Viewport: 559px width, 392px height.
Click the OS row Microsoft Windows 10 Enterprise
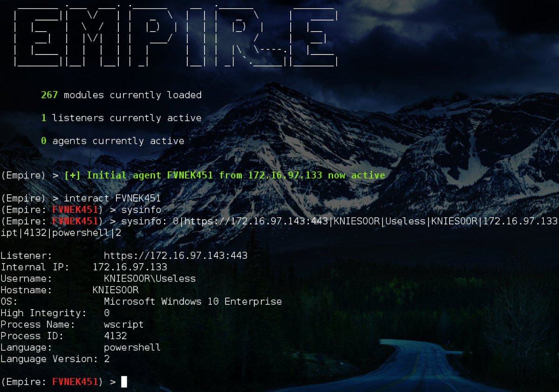pos(141,301)
